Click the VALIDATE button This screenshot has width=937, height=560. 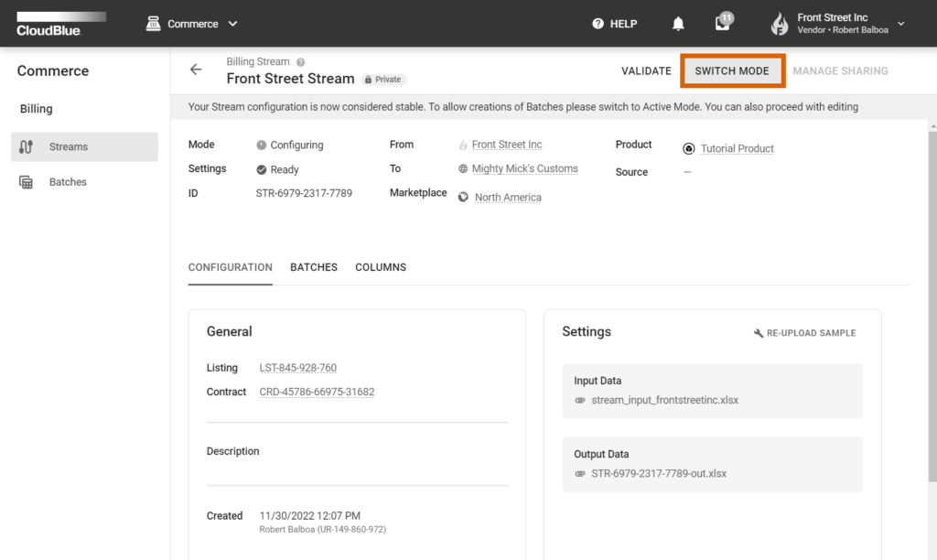(646, 71)
